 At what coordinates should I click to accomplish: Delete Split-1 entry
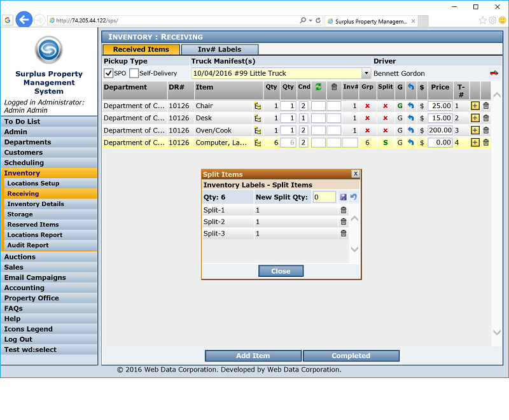[344, 210]
